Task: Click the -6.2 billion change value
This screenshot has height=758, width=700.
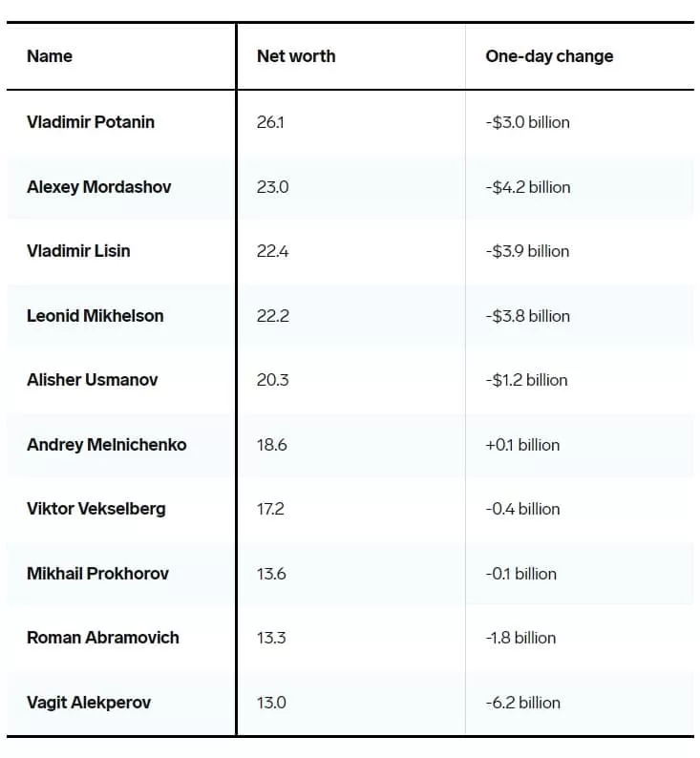Action: (x=523, y=703)
